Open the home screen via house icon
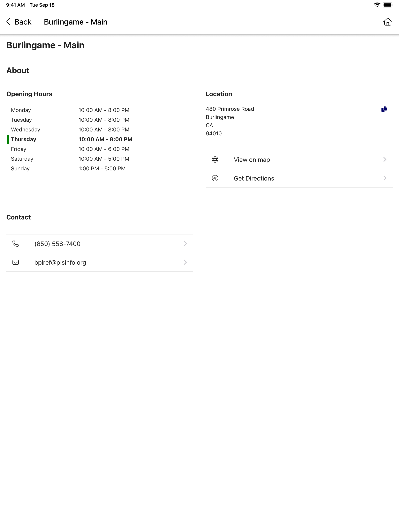The image size is (399, 532). pyautogui.click(x=388, y=22)
